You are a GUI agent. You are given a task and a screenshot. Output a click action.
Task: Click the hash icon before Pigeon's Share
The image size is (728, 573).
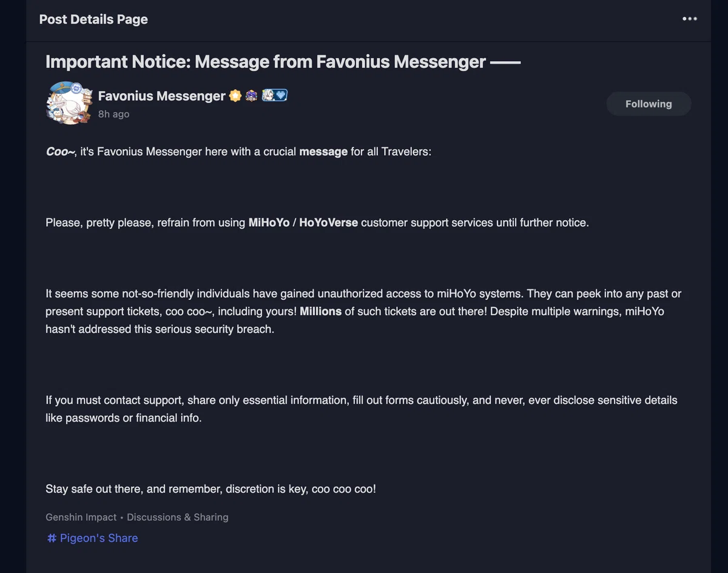[52, 538]
